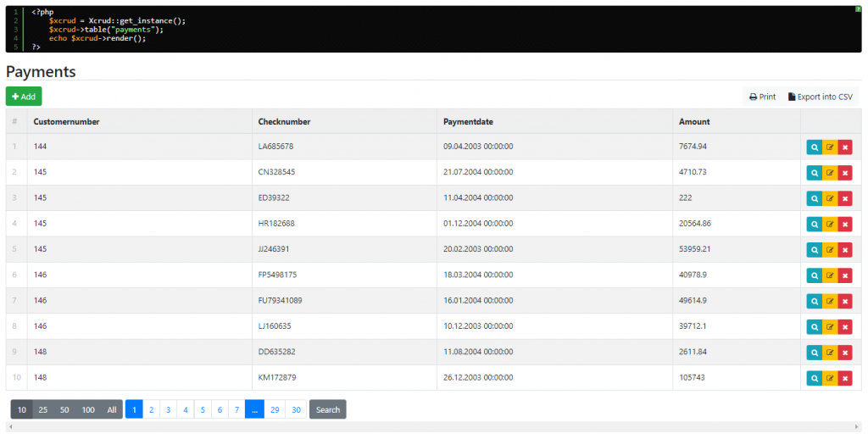The image size is (868, 439).
Task: Delete the HR182688 payment entry
Action: 845,225
